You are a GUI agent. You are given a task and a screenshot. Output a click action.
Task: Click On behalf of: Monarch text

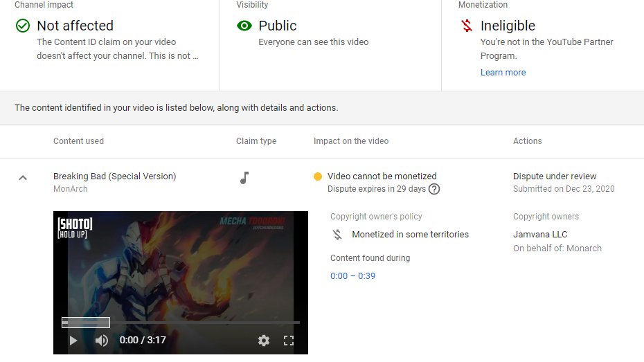pyautogui.click(x=557, y=248)
